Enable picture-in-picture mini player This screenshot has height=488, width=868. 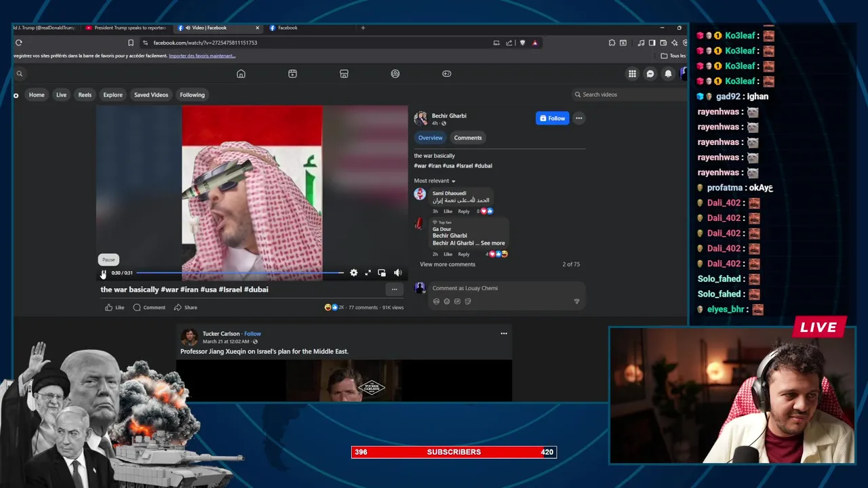coord(382,272)
